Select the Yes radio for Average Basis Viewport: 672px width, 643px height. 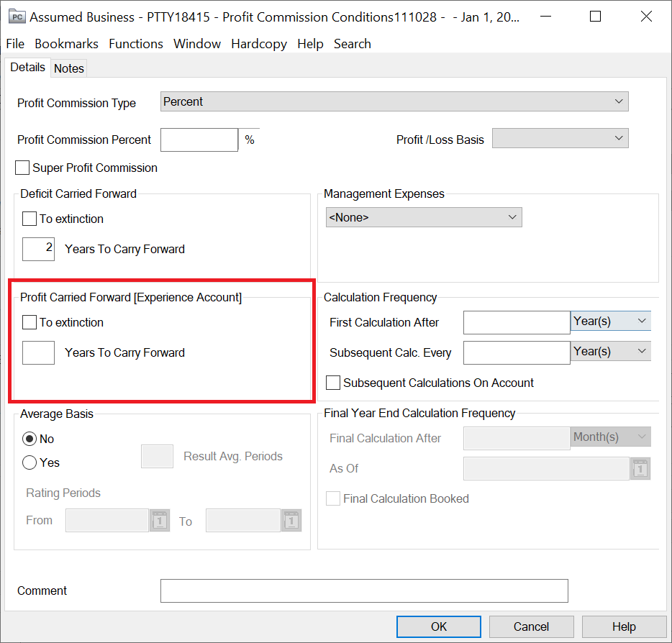pos(29,463)
